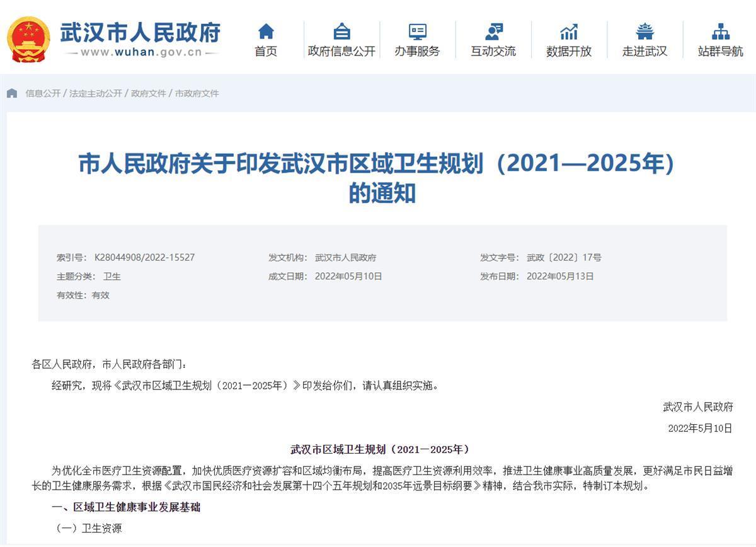Select the 办事服务 monitor icon
756x547 pixels.
tap(417, 31)
